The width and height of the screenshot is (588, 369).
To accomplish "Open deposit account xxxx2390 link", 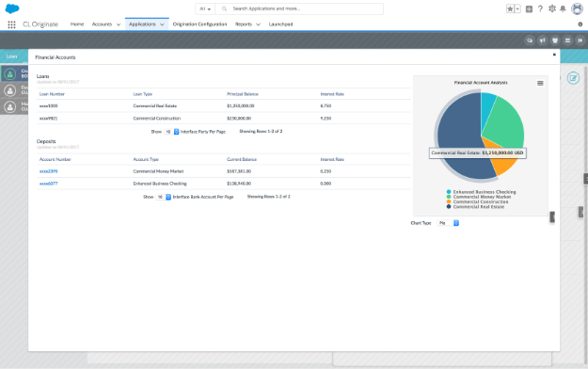I will click(49, 171).
